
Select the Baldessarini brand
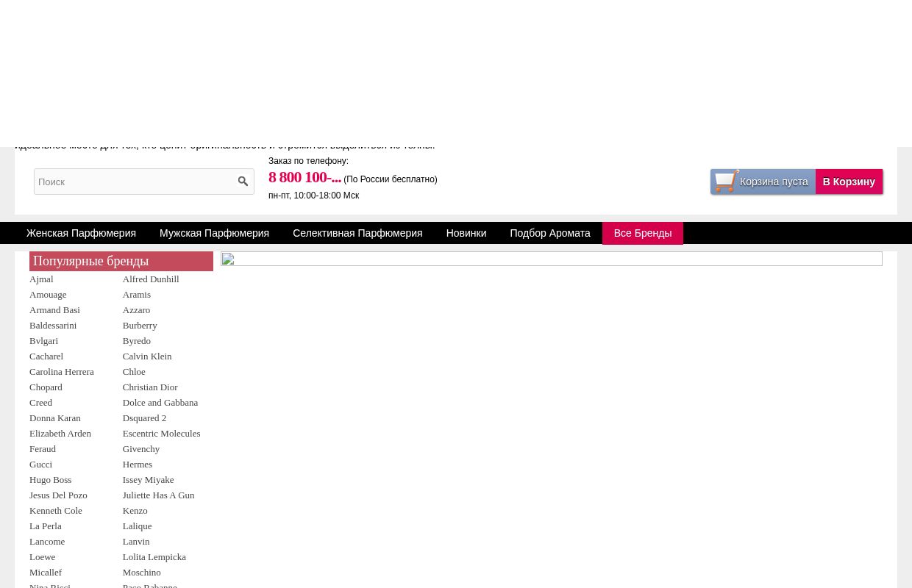pyautogui.click(x=53, y=326)
